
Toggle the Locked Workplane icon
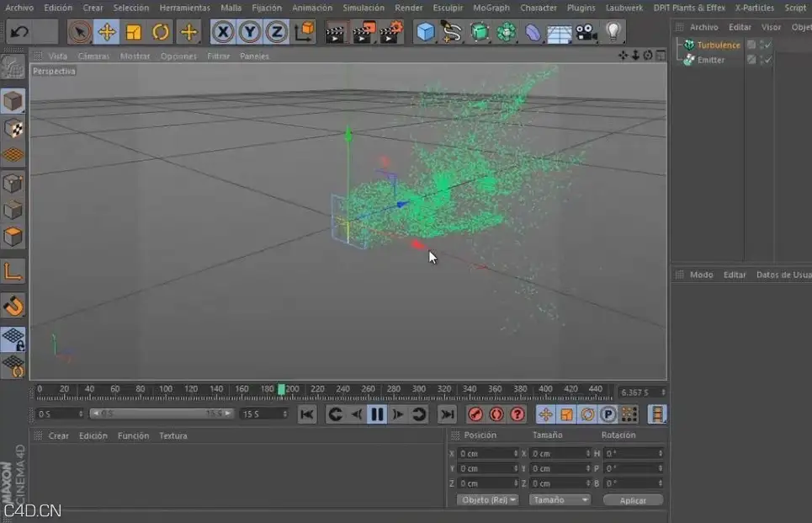point(13,339)
